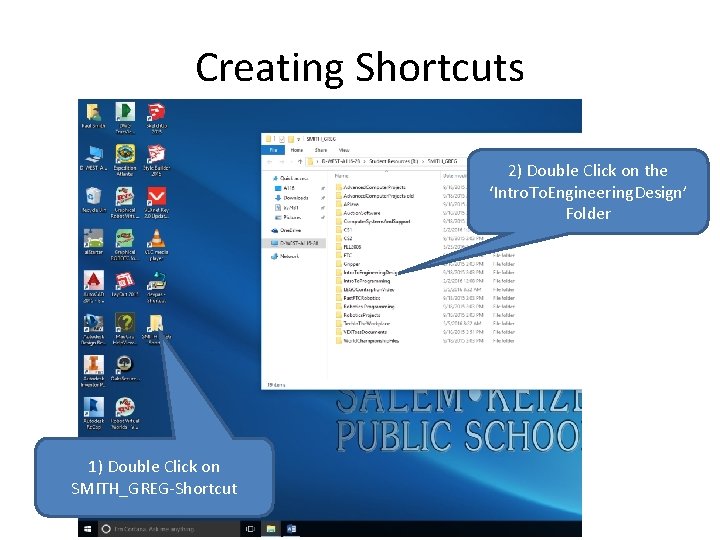Select the highlighted computer entry in navigation pane
Image resolution: width=720 pixels, height=540 pixels.
[294, 243]
